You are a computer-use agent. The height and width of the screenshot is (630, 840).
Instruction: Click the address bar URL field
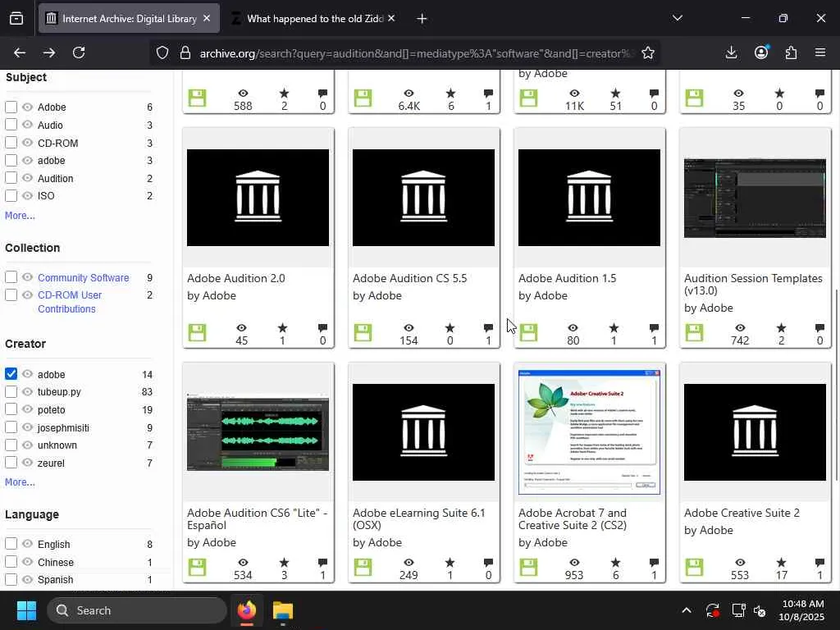tap(418, 53)
